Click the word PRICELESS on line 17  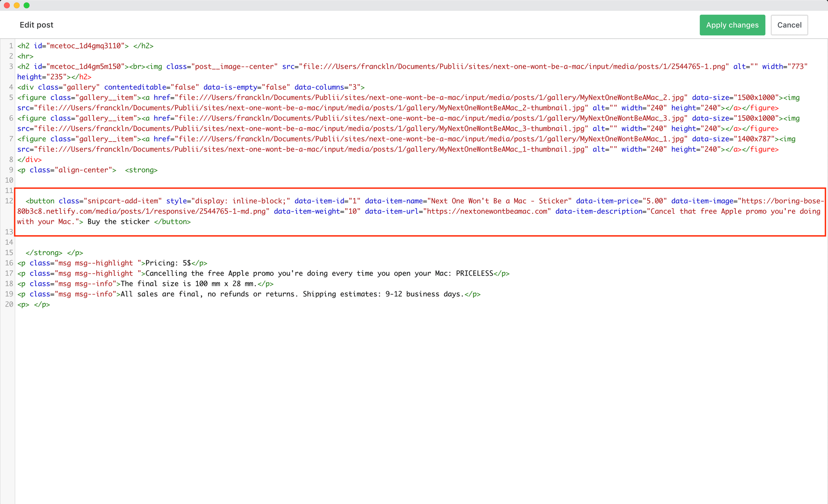pos(474,274)
